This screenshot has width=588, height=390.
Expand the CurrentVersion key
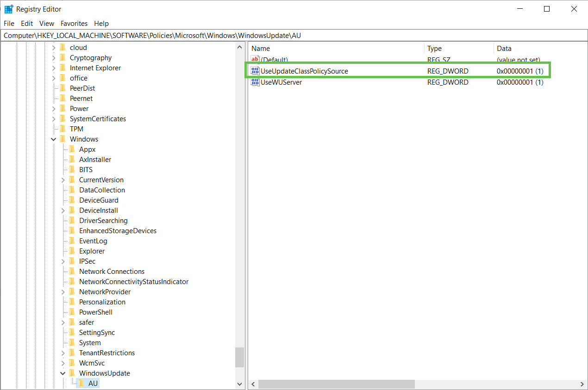pyautogui.click(x=63, y=180)
